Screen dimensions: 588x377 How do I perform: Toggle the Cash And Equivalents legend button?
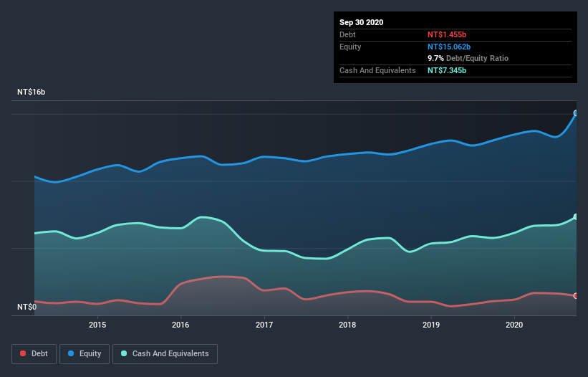165,354
